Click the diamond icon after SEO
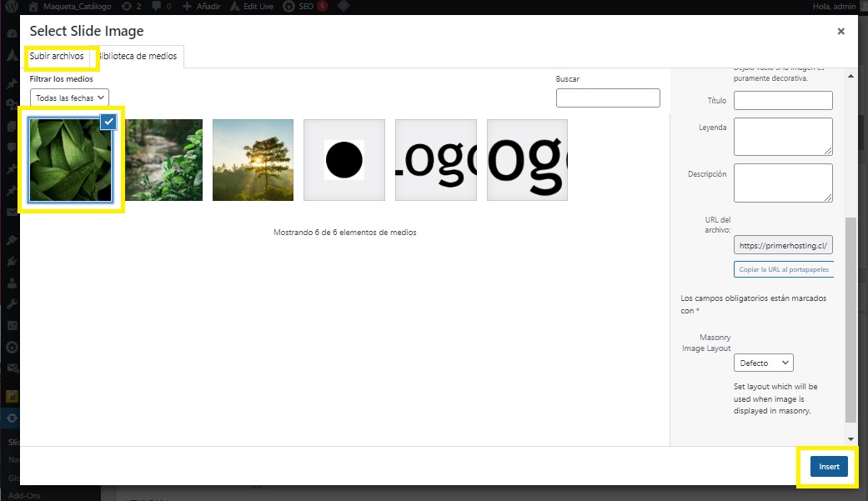The image size is (868, 501). pyautogui.click(x=344, y=7)
